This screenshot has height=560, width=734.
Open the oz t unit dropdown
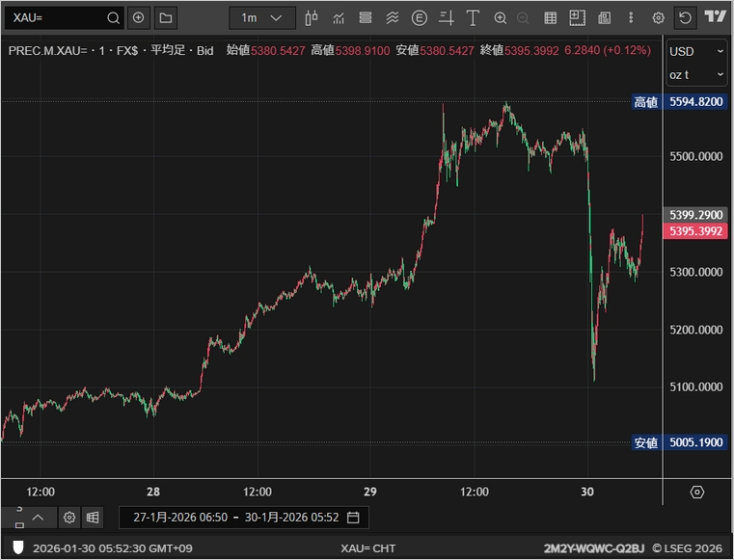(x=696, y=75)
